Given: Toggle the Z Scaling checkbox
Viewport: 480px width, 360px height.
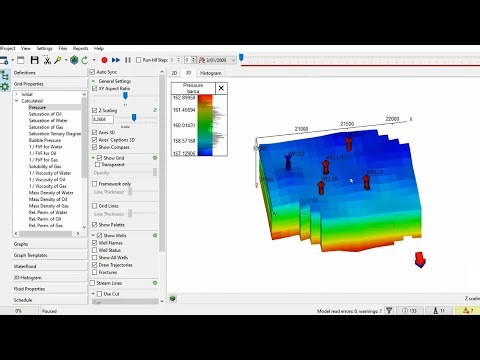Looking at the screenshot, I should [94, 110].
